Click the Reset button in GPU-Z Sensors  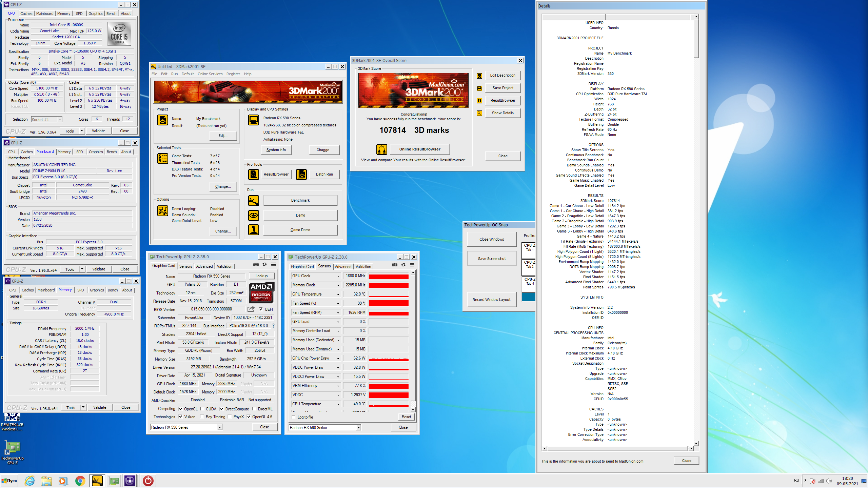coord(406,417)
